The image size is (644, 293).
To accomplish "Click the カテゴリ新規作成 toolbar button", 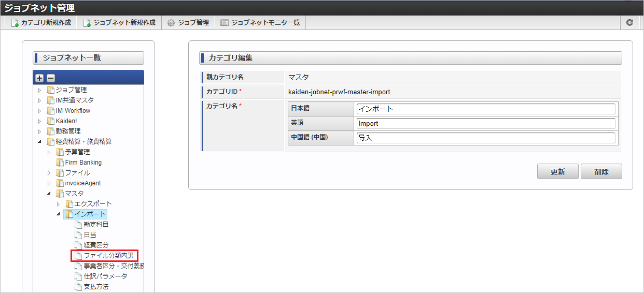I will click(x=41, y=23).
